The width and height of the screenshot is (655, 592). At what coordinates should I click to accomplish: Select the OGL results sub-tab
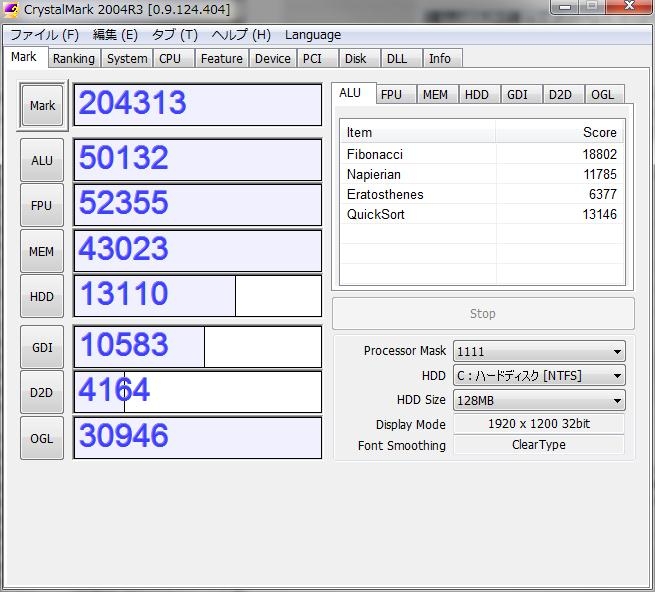coord(602,95)
